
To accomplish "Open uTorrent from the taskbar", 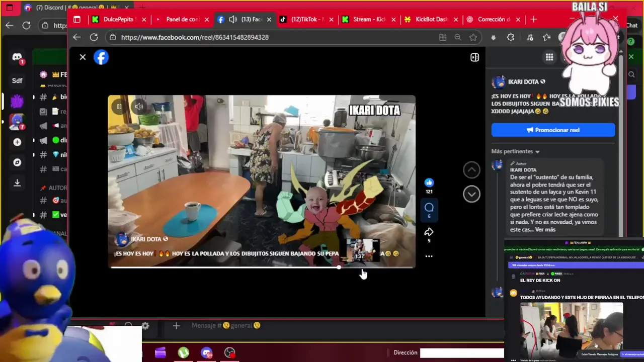I will 183,353.
